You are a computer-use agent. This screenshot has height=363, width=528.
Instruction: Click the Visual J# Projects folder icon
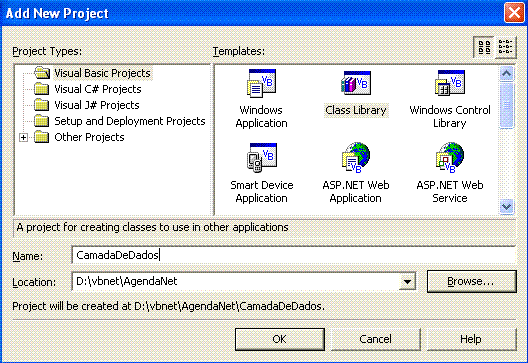[x=42, y=105]
